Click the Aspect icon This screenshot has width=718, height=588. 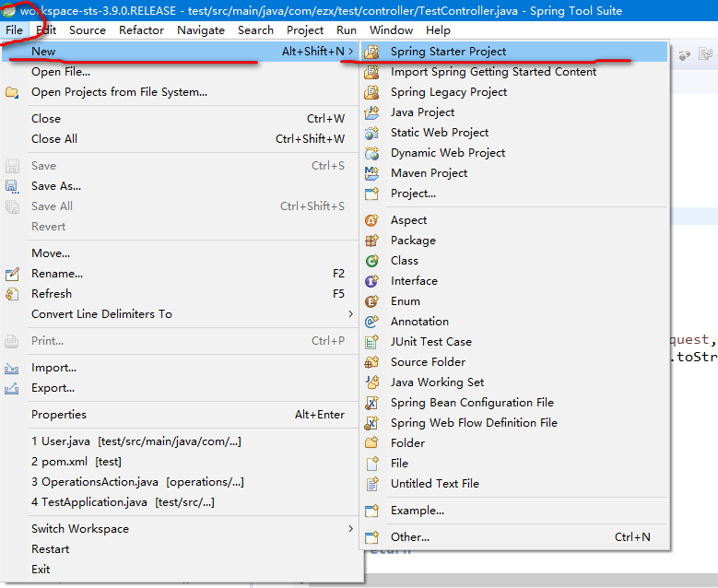371,220
